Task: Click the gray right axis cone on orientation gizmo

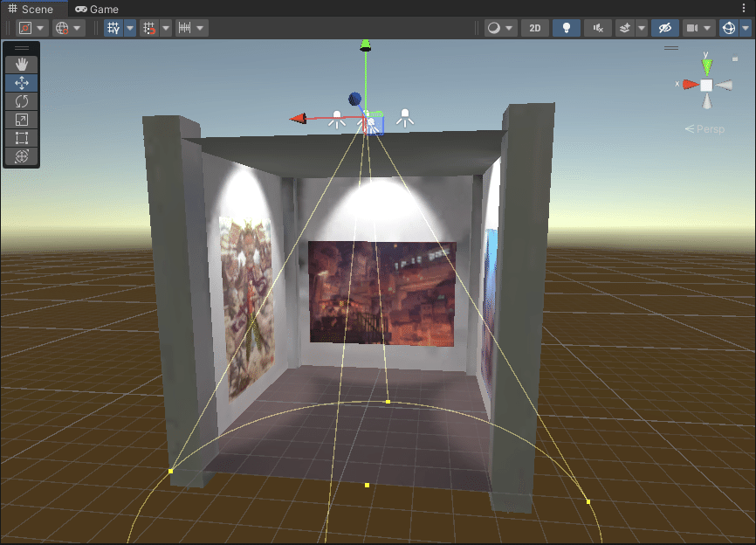Action: [725, 86]
